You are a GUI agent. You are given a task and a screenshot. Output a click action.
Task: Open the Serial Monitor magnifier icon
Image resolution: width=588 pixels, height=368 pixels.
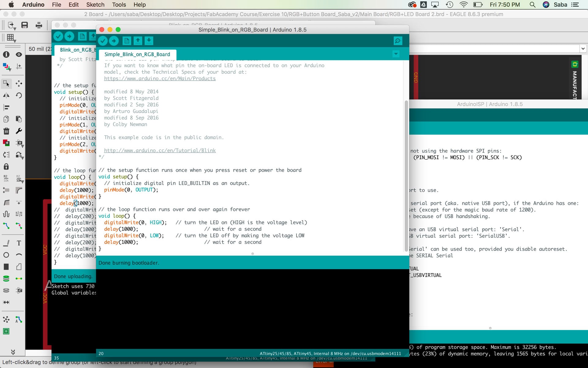coord(398,41)
